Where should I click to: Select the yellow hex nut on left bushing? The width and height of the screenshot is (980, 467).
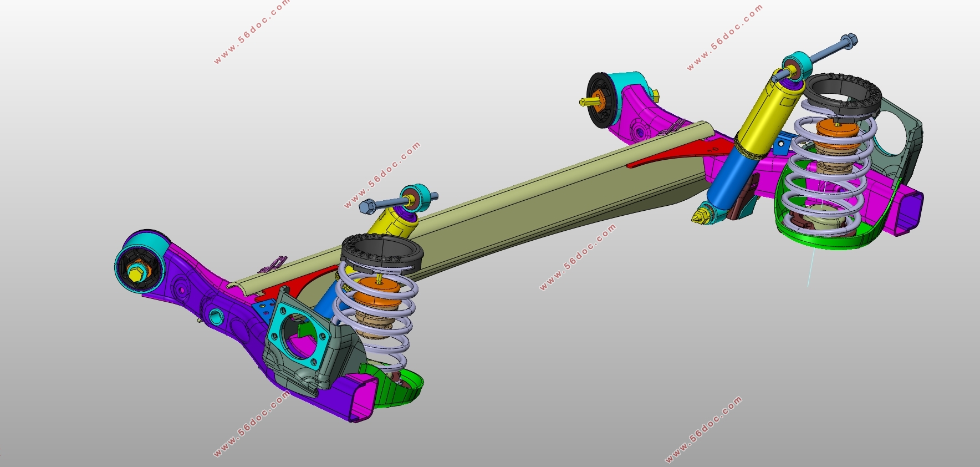point(136,273)
